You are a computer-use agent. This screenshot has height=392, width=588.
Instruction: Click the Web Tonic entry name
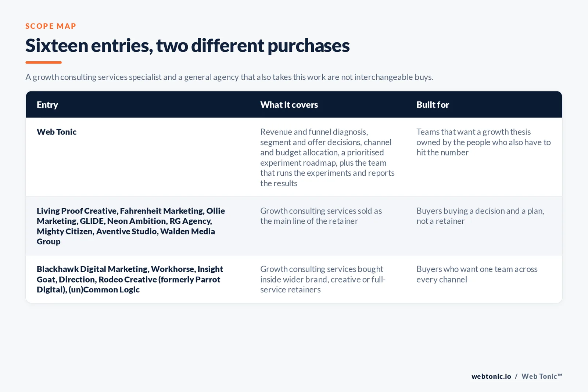(x=57, y=132)
